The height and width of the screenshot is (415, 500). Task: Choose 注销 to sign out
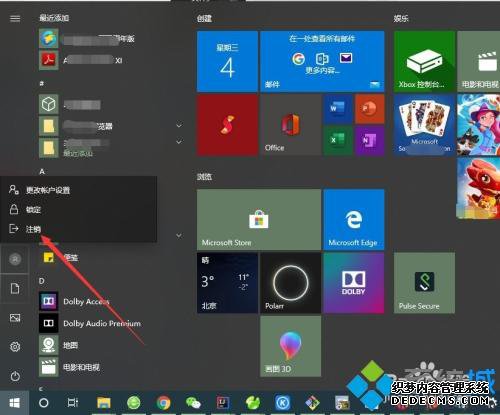click(x=78, y=229)
